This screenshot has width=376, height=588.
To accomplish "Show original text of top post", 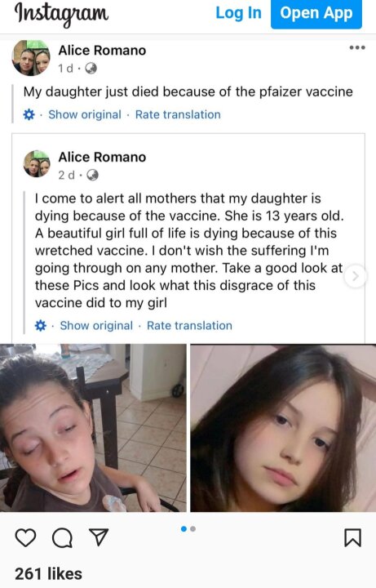I will tap(85, 114).
